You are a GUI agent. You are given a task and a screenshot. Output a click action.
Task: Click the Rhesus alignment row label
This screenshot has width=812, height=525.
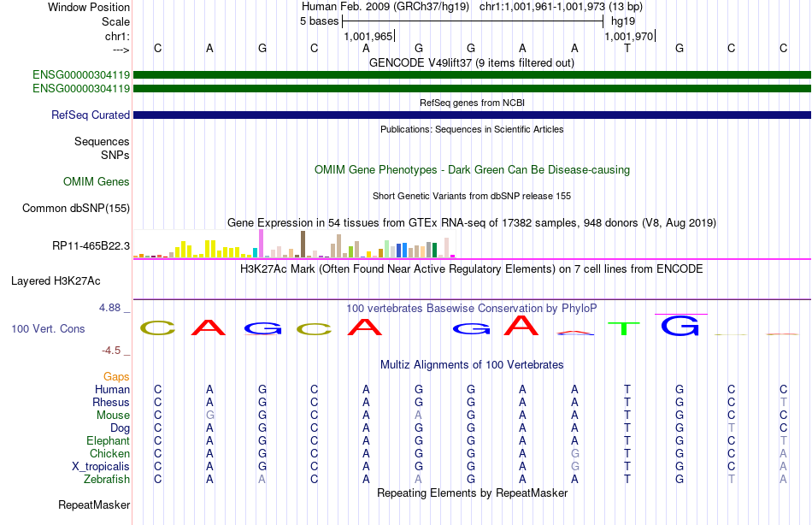111,402
